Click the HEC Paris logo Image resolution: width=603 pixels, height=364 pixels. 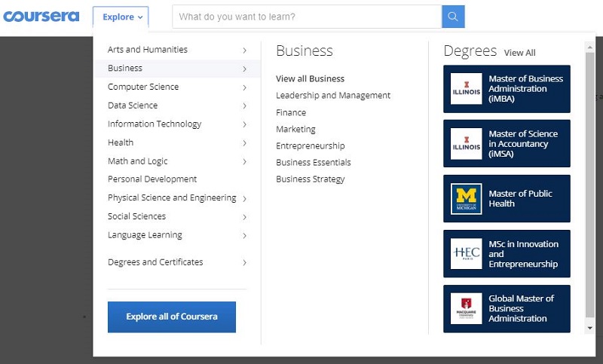pyautogui.click(x=466, y=254)
